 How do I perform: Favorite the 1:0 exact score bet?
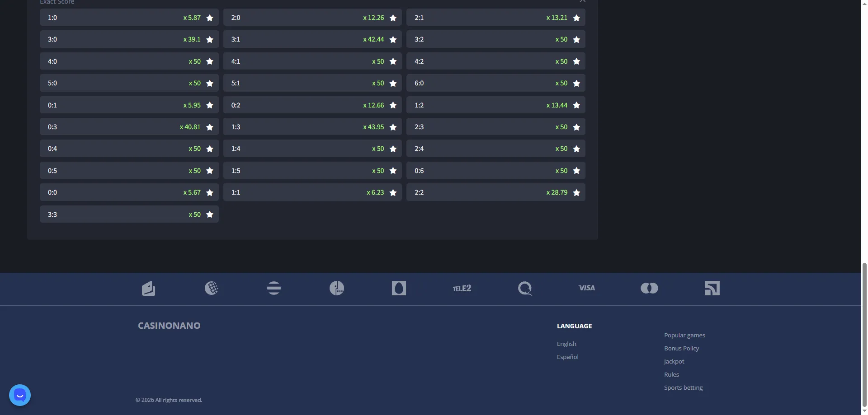tap(210, 18)
